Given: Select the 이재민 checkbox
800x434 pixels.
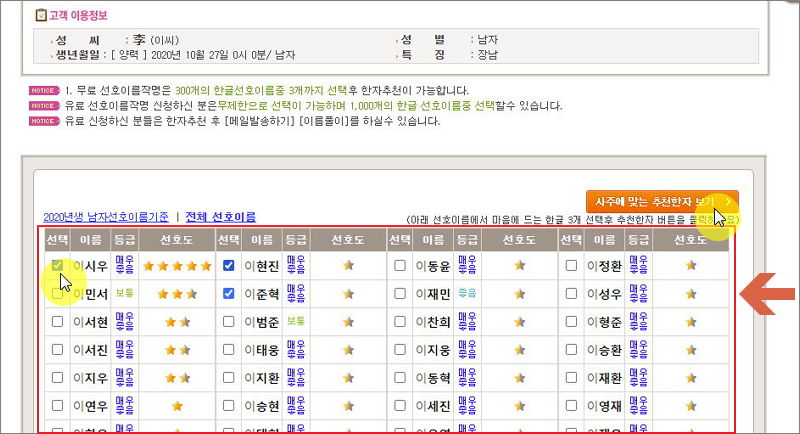Looking at the screenshot, I should coord(400,294).
